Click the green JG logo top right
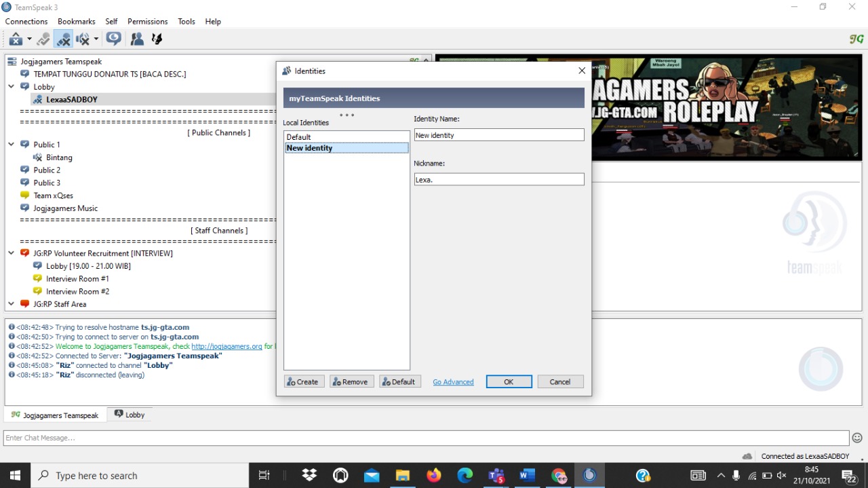Viewport: 868px width, 488px height. pos(856,39)
